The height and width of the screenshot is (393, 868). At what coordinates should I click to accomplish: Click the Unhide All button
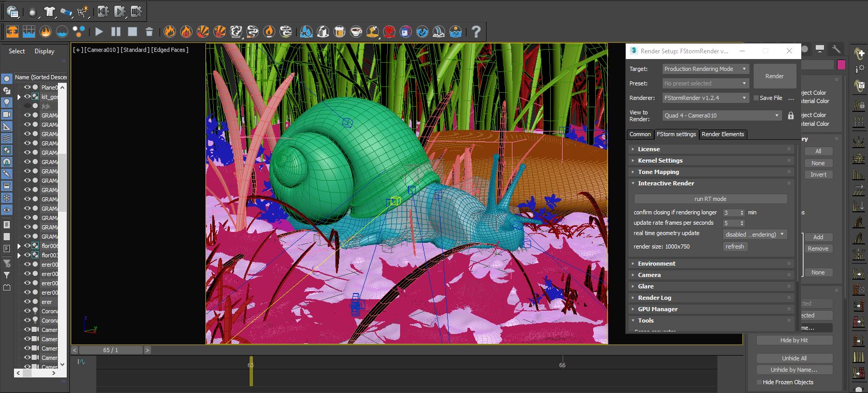794,358
